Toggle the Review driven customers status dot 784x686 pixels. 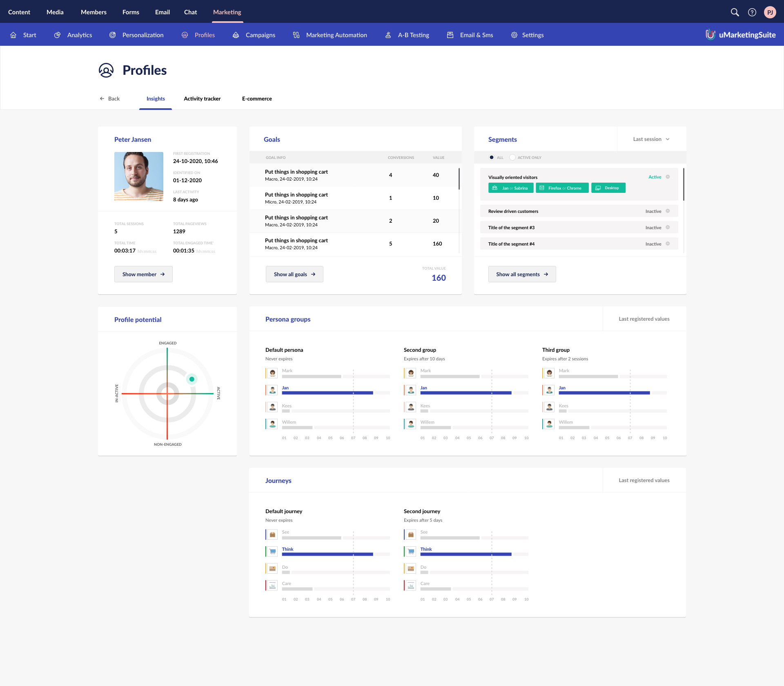click(x=668, y=211)
